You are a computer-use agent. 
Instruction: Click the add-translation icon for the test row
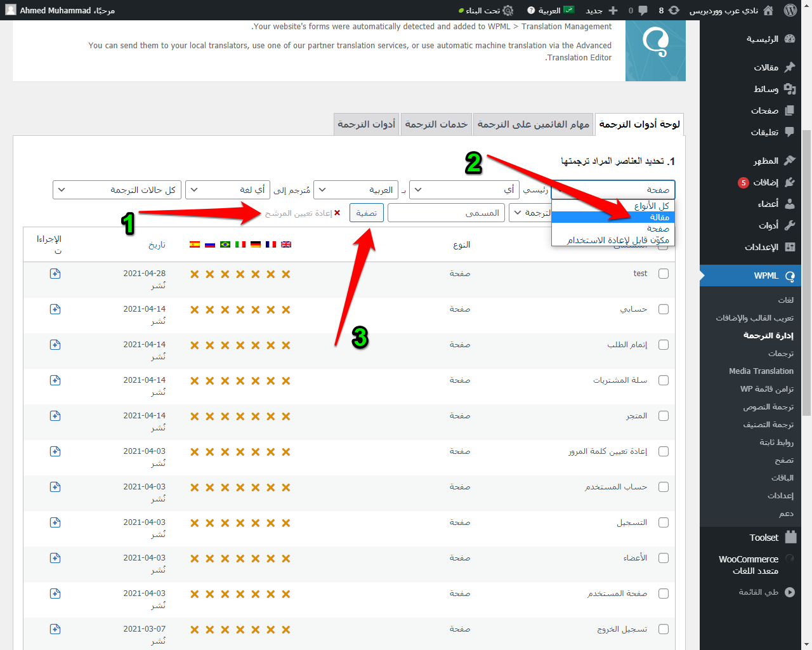[55, 274]
